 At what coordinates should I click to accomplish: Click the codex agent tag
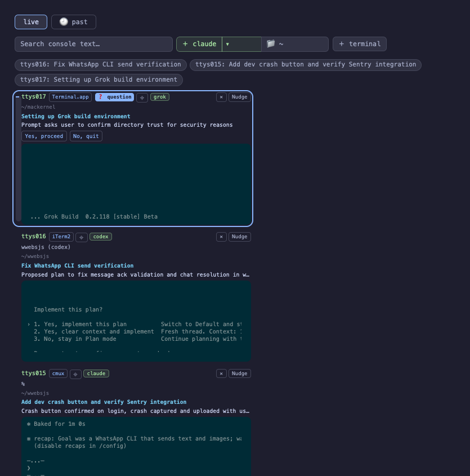point(101,237)
